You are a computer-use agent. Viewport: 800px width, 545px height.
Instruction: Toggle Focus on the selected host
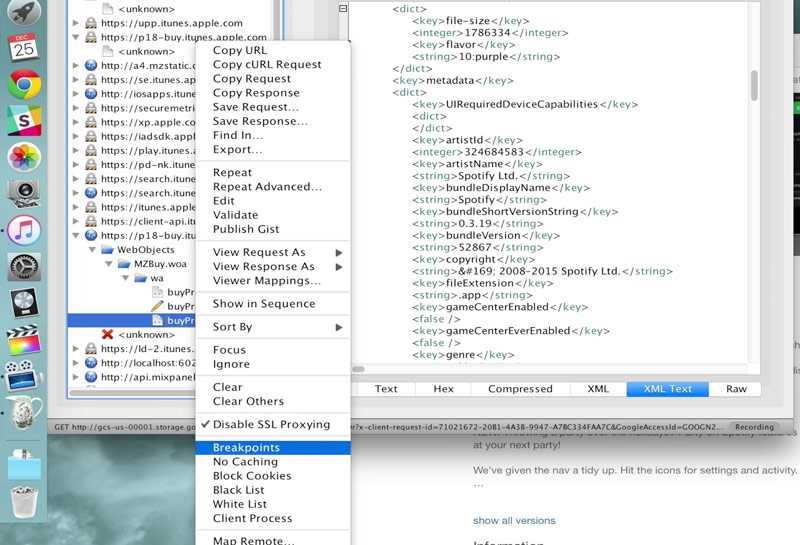tap(272, 350)
